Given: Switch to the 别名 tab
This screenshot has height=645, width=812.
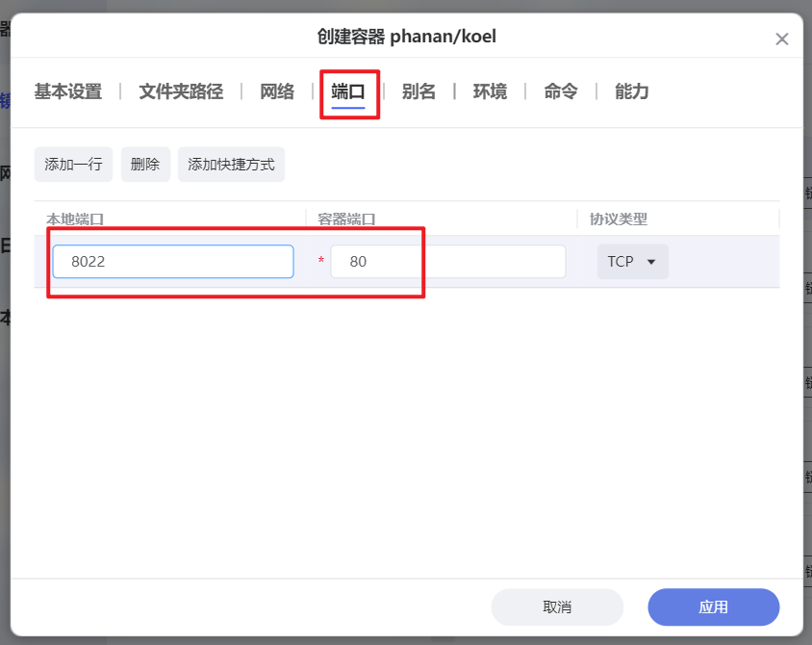Looking at the screenshot, I should click(419, 91).
